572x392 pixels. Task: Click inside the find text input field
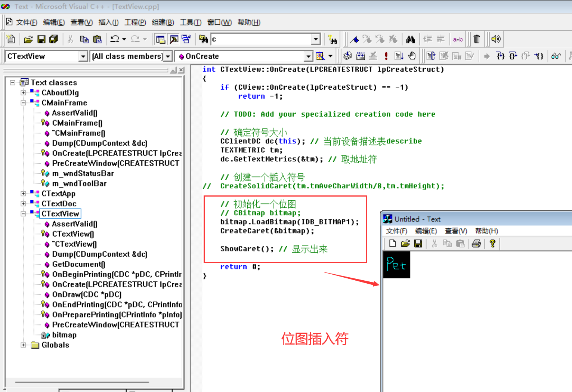261,39
